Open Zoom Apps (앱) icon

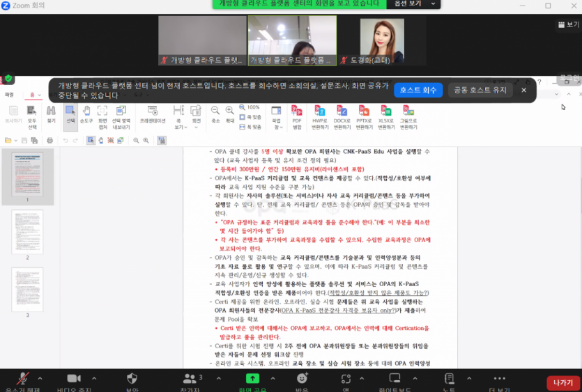346,382
